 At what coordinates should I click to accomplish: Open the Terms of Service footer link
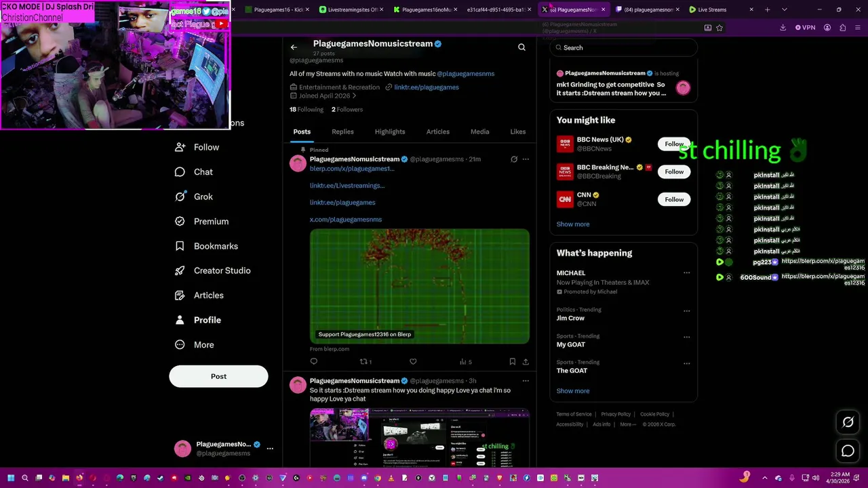point(574,414)
